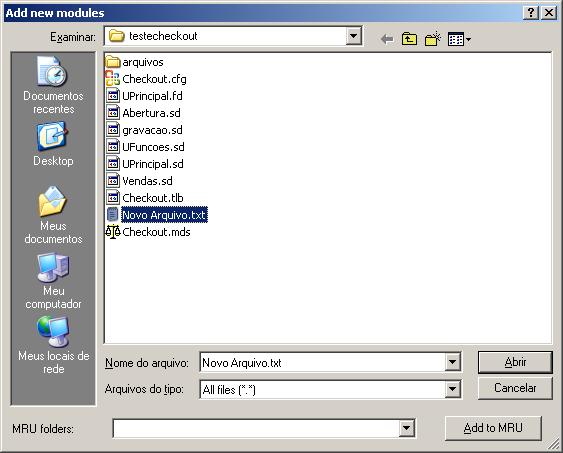Viewport: 563px width, 453px height.
Task: Open Meus locais de rede
Action: point(53,345)
